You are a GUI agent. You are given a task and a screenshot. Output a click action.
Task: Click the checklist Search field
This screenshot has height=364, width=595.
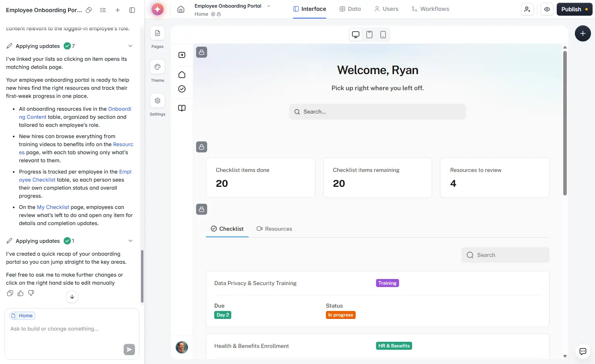pos(505,255)
